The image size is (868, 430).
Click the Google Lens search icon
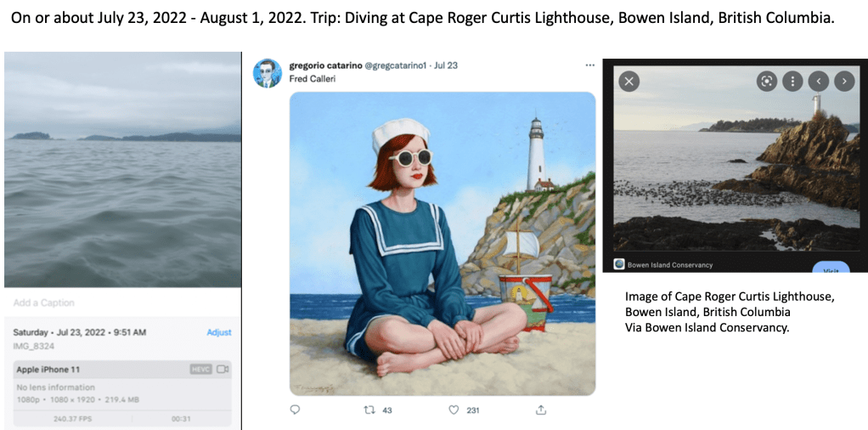[767, 82]
